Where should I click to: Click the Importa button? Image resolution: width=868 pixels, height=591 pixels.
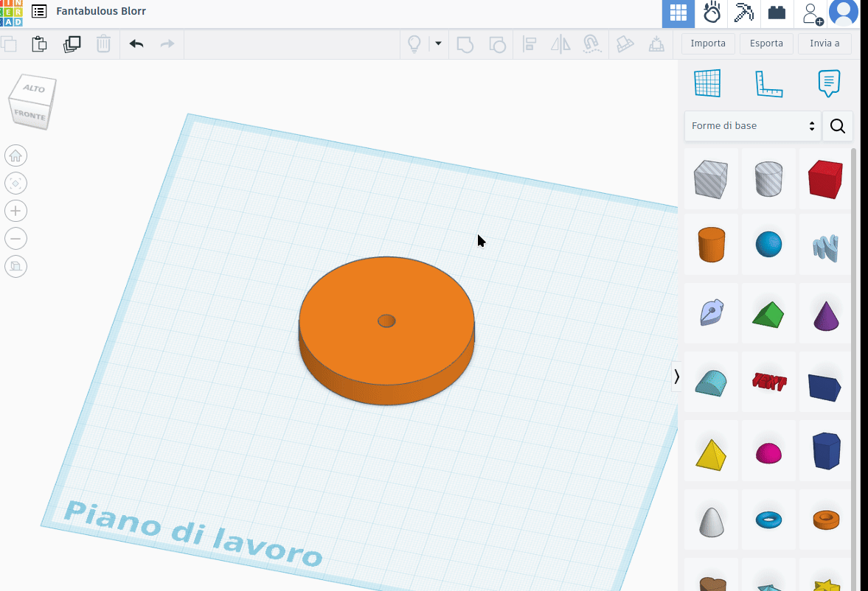pyautogui.click(x=708, y=43)
